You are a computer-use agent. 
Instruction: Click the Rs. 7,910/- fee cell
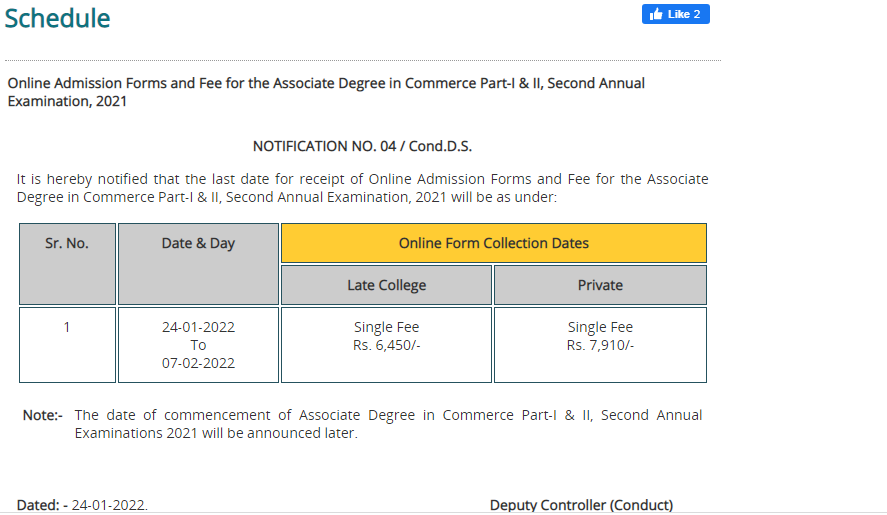coord(600,345)
